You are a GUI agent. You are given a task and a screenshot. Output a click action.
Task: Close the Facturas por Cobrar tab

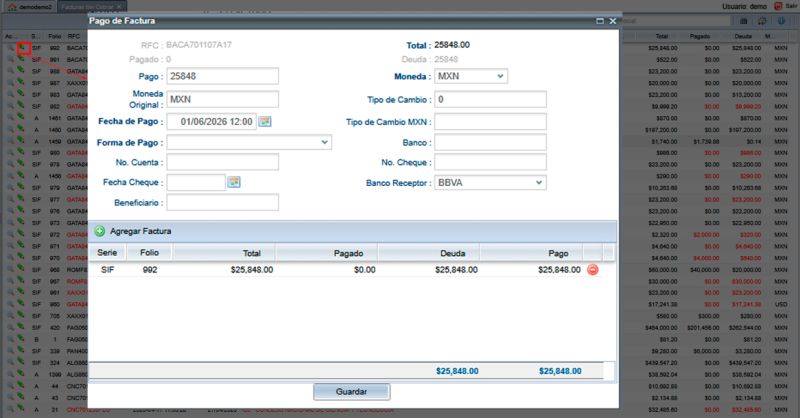(x=119, y=7)
